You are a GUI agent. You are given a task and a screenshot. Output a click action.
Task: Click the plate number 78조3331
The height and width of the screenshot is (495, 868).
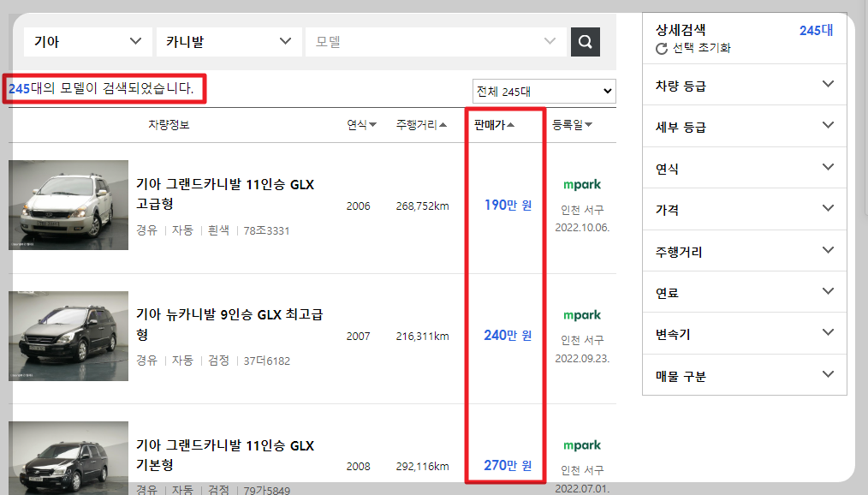(x=266, y=231)
